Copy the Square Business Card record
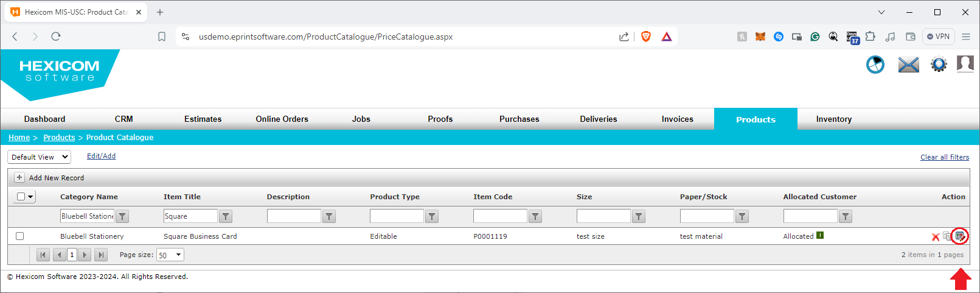 pyautogui.click(x=947, y=236)
